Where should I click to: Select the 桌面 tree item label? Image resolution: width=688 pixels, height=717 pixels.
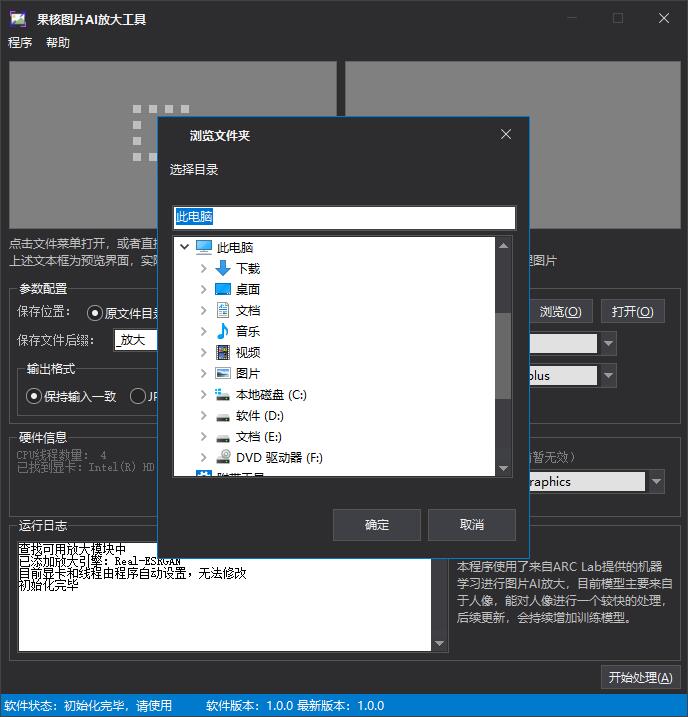[248, 289]
